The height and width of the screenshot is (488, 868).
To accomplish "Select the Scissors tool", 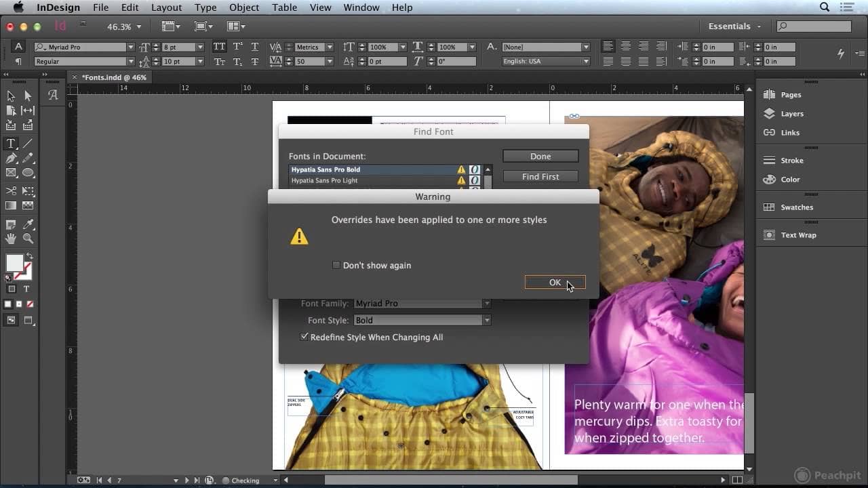I will (x=11, y=191).
